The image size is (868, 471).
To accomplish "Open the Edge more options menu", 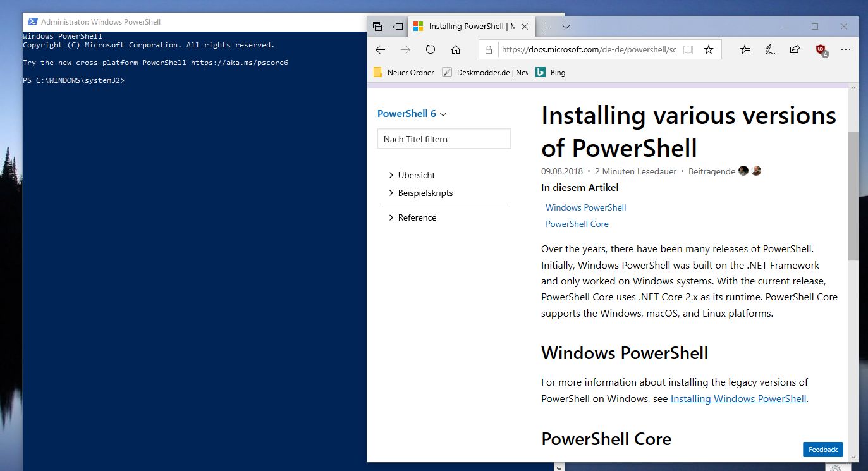I will (x=846, y=49).
